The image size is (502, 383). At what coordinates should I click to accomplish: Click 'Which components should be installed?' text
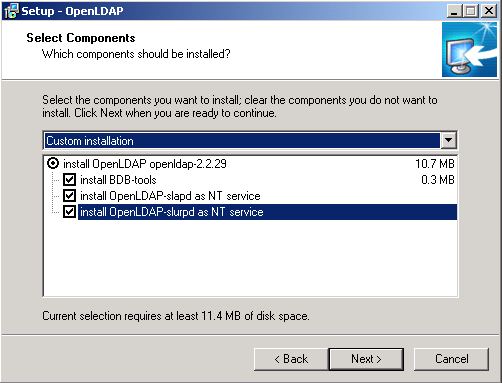coord(136,54)
